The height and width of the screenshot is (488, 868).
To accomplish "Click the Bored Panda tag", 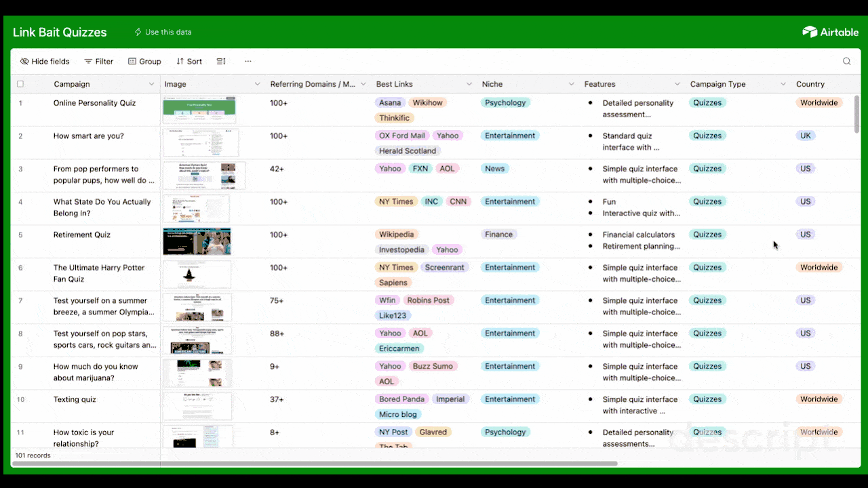I will [x=401, y=399].
